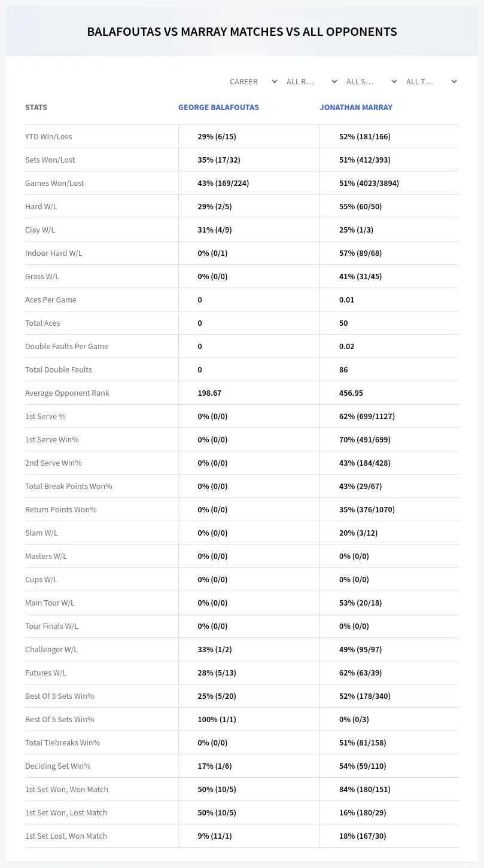Image resolution: width=484 pixels, height=868 pixels.
Task: Expand the ALL T... tournaments dropdown
Action: (x=430, y=81)
